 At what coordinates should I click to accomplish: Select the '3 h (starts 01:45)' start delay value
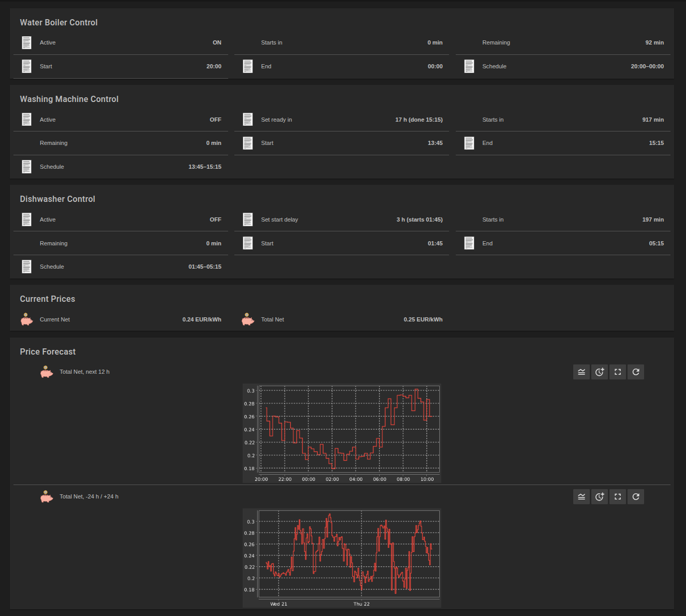pos(420,219)
